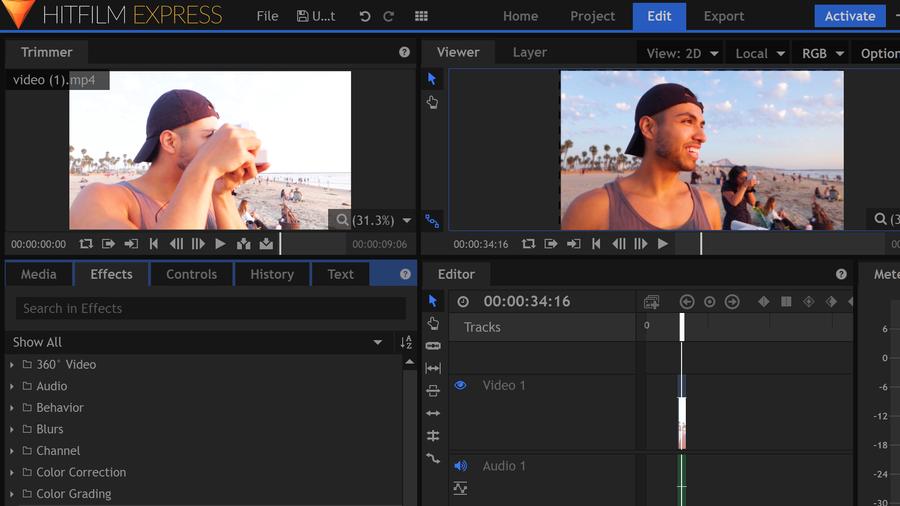Hide Video 1 track with eye icon
The width and height of the screenshot is (900, 506).
[x=460, y=385]
